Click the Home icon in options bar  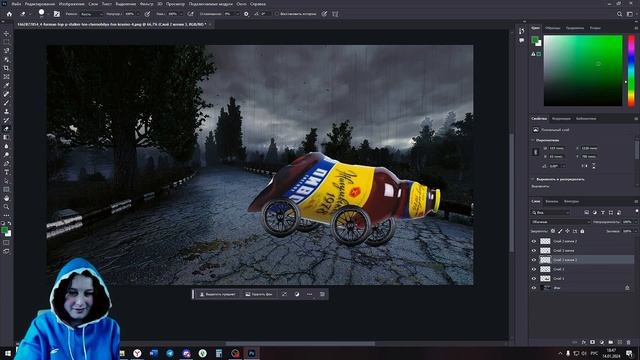coord(9,14)
